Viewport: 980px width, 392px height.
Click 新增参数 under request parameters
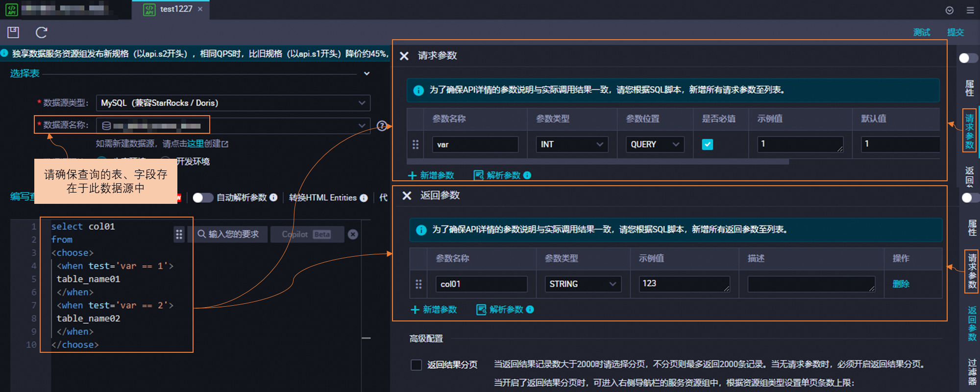431,175
